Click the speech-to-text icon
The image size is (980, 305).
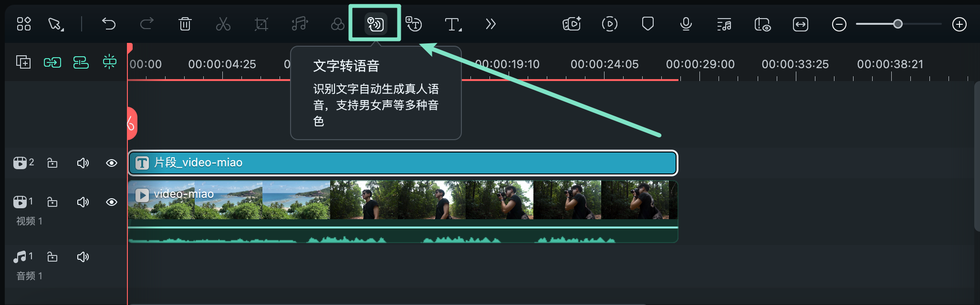click(x=414, y=24)
